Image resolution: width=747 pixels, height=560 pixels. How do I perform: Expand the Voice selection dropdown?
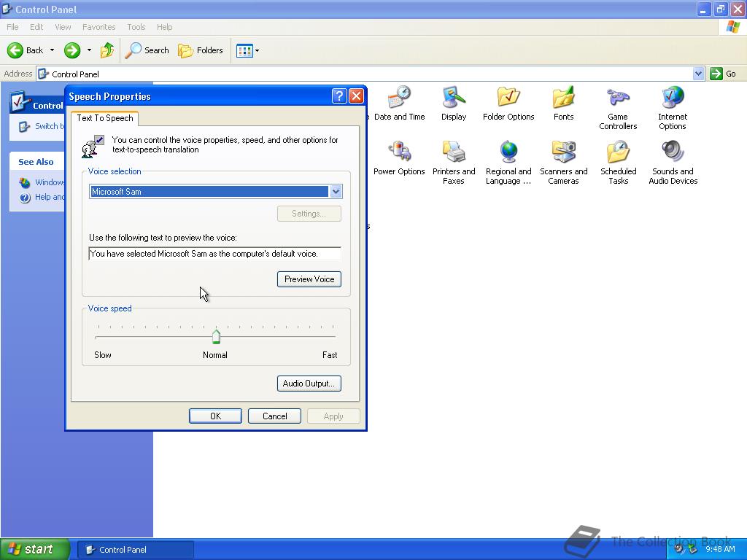pos(336,192)
